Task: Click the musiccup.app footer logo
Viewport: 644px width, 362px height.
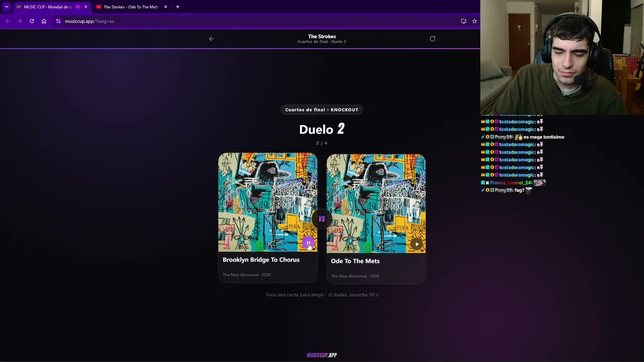Action: [x=322, y=355]
